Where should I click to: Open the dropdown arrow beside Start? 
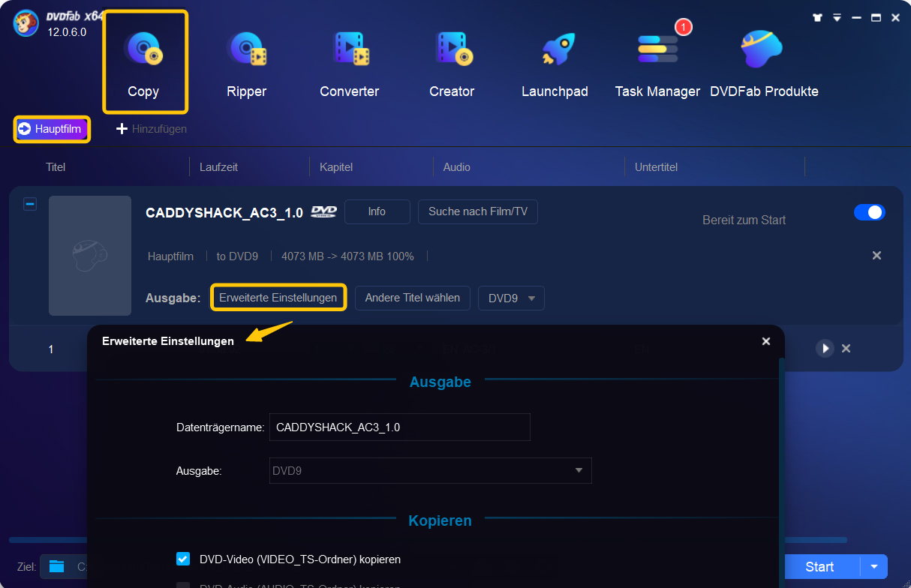click(x=873, y=567)
